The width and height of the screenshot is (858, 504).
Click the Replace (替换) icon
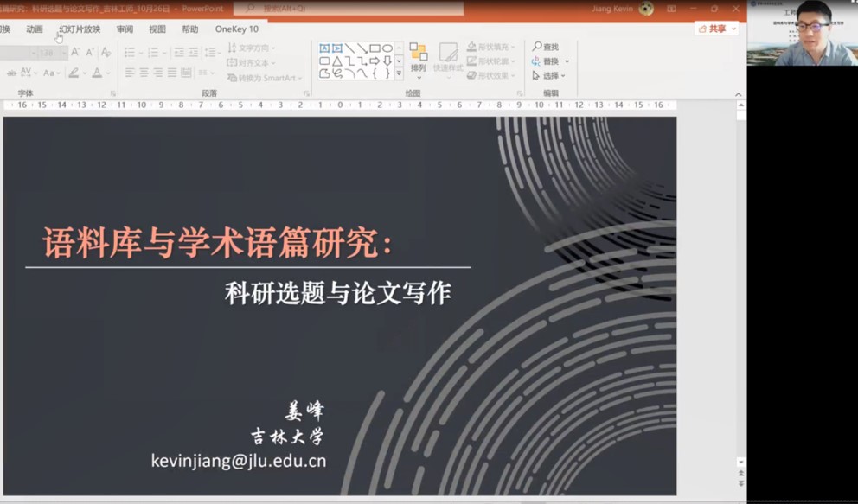tap(537, 61)
